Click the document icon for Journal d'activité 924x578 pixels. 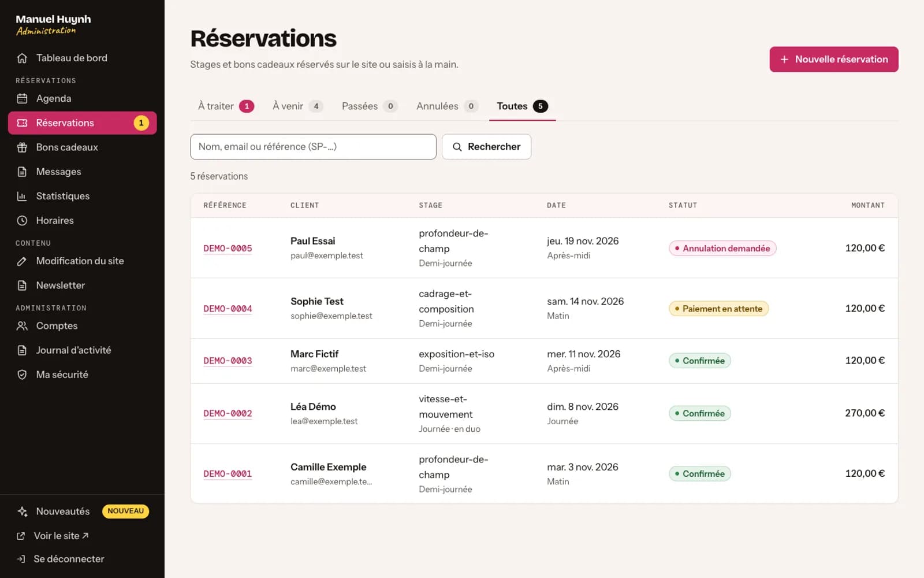[x=22, y=350]
